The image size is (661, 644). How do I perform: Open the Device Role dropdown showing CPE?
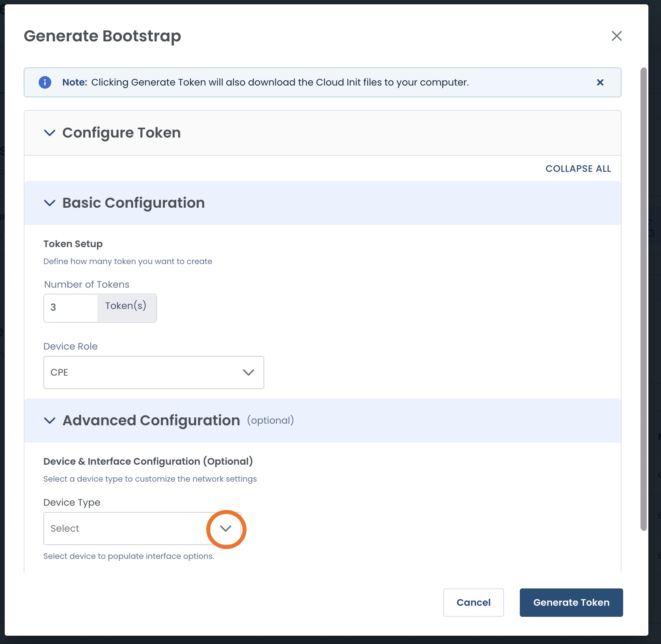pos(154,372)
